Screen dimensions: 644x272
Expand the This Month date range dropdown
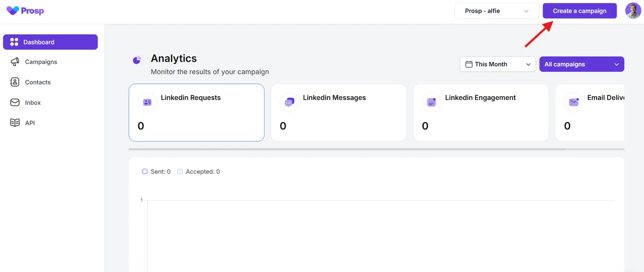[497, 64]
